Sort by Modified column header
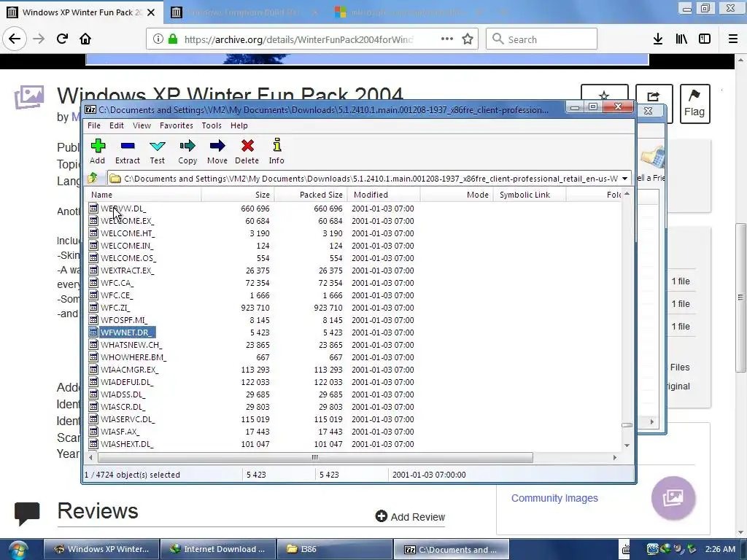747x560 pixels. coord(384,195)
